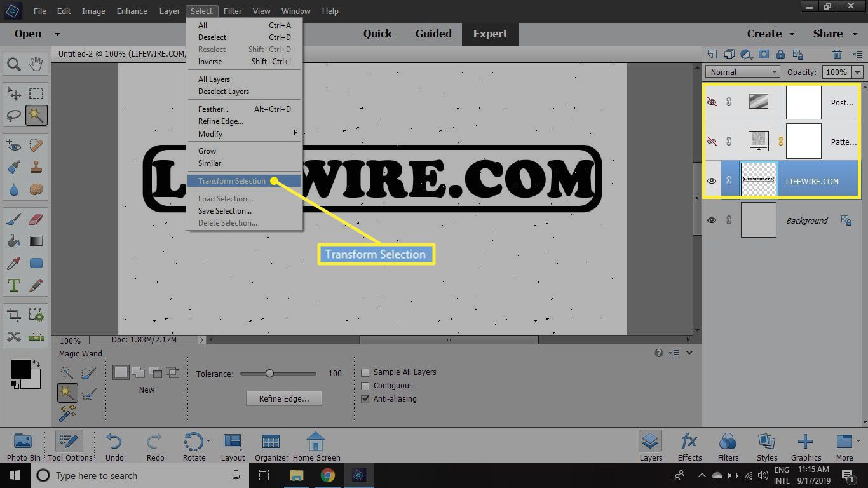
Task: Choose Transform Selection from Select menu
Action: point(244,181)
